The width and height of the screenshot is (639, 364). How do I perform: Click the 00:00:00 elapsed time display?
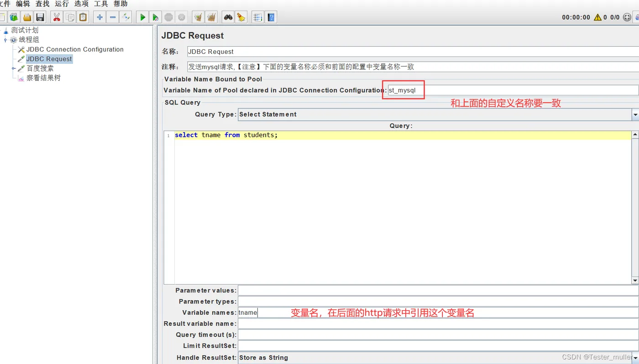point(576,17)
